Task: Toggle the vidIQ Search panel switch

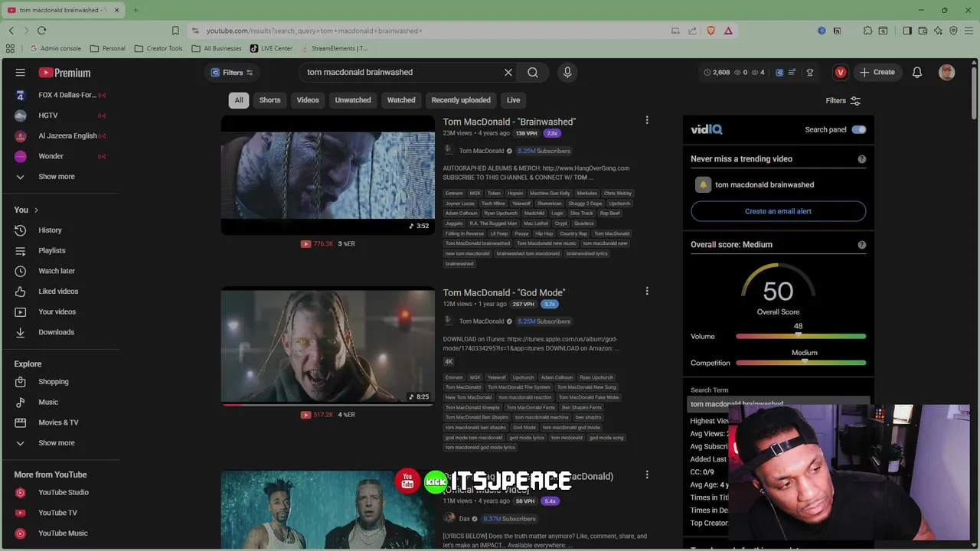Action: 859,129
